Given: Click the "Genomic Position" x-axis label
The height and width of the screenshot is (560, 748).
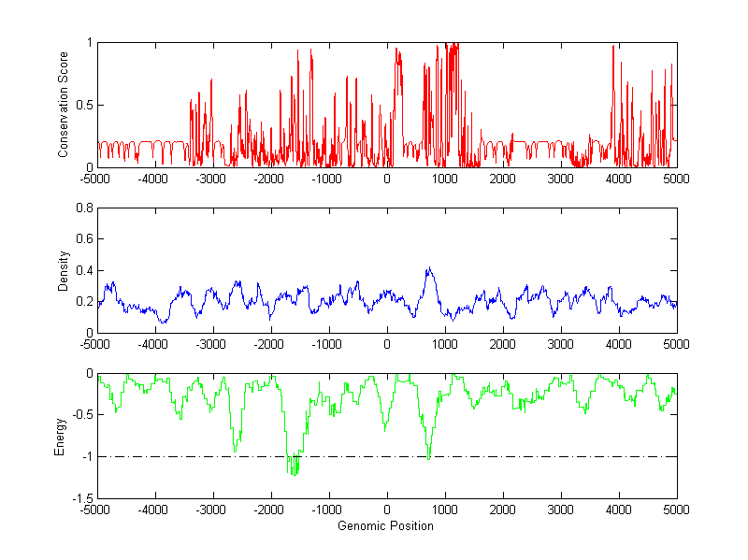Looking at the screenshot, I should pos(386,526).
